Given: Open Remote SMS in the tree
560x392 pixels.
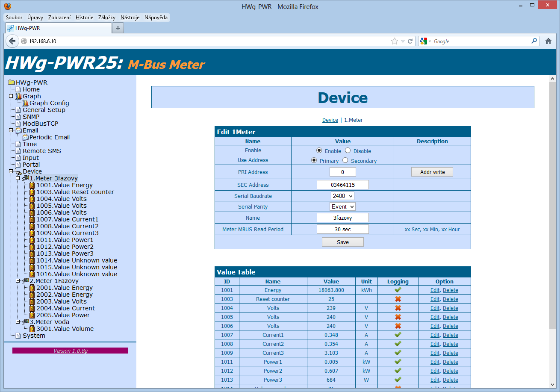Looking at the screenshot, I should (42, 151).
